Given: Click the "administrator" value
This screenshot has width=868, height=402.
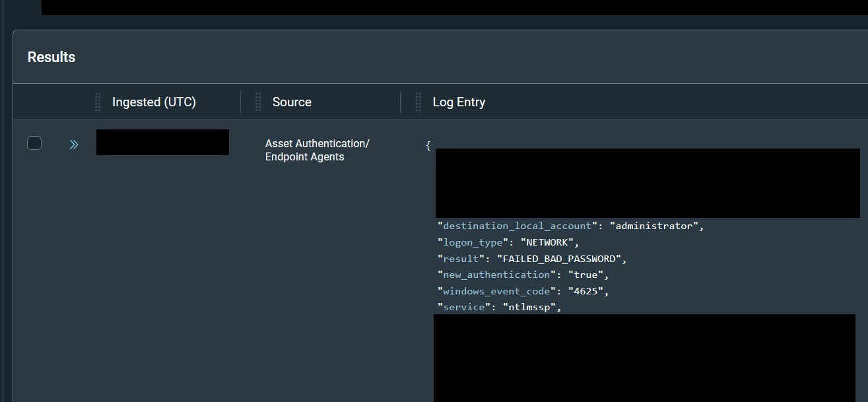Looking at the screenshot, I should point(654,226).
